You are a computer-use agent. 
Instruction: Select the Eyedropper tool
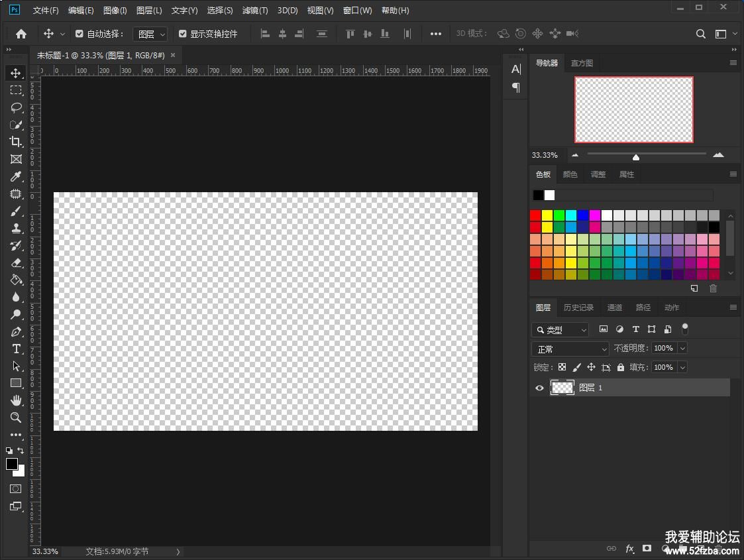coord(16,176)
